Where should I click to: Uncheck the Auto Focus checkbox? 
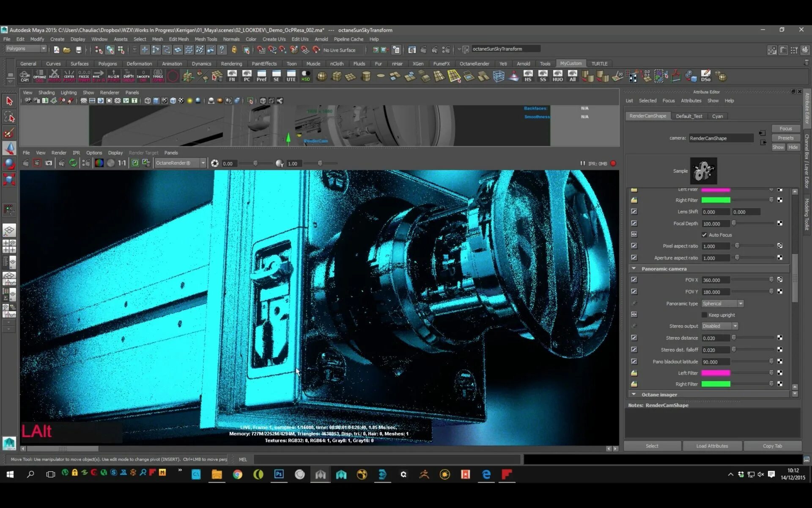click(704, 235)
